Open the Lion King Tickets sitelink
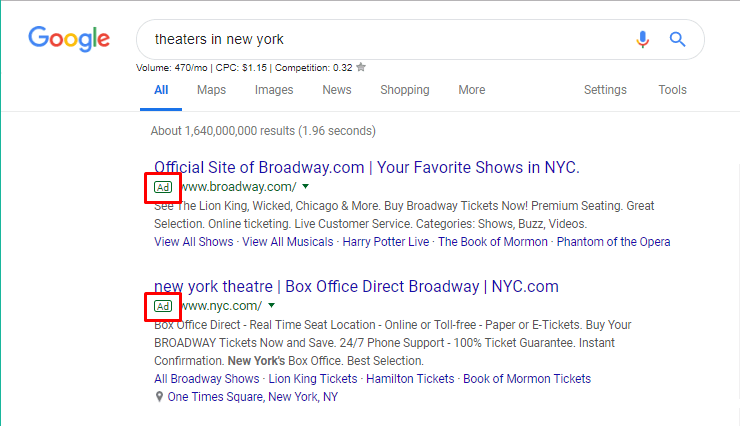This screenshot has width=740, height=426. tap(313, 379)
